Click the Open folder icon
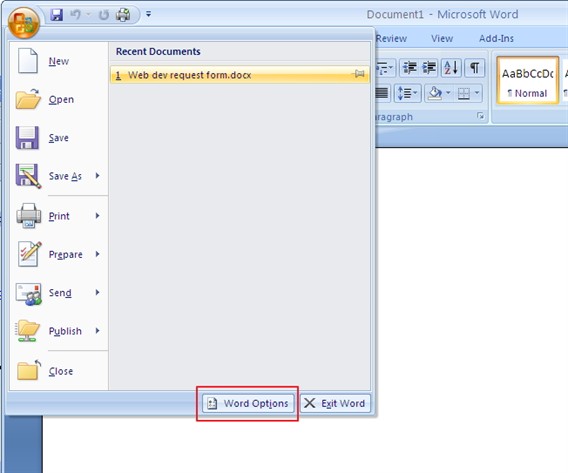The height and width of the screenshot is (473, 568). tap(28, 99)
